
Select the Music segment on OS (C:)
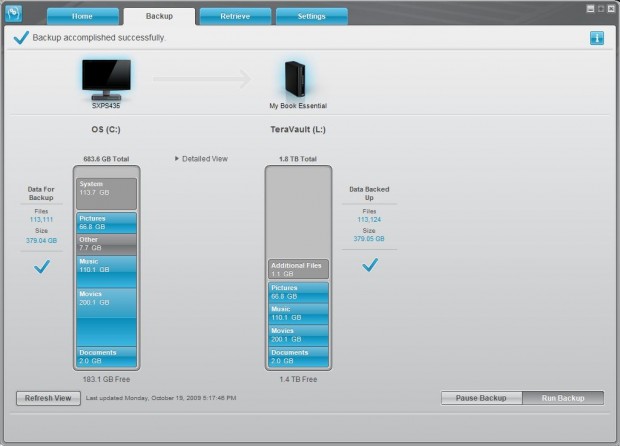[x=106, y=272]
